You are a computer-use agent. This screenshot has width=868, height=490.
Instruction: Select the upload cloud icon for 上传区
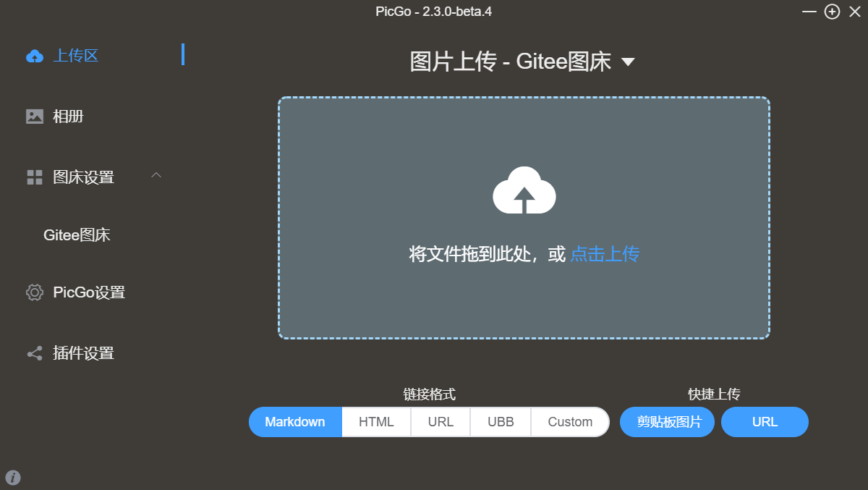click(34, 56)
